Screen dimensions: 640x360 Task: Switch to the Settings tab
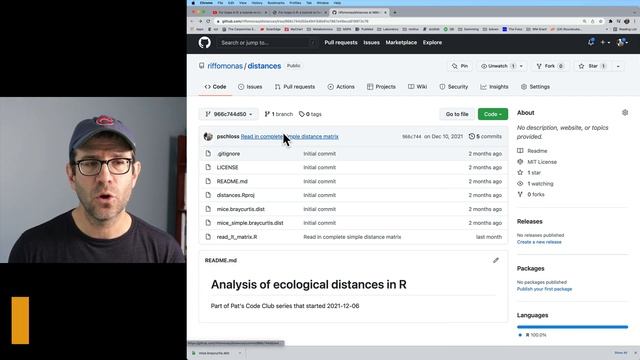pyautogui.click(x=535, y=87)
